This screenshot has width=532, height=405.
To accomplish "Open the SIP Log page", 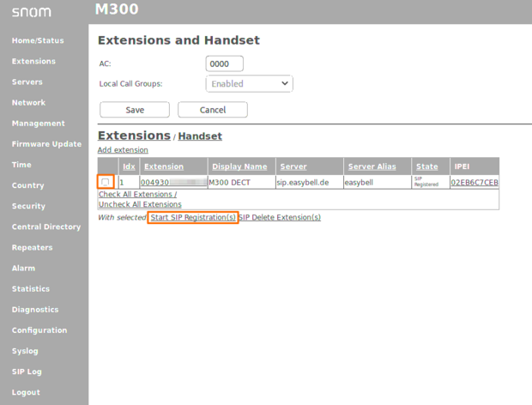I will [27, 372].
